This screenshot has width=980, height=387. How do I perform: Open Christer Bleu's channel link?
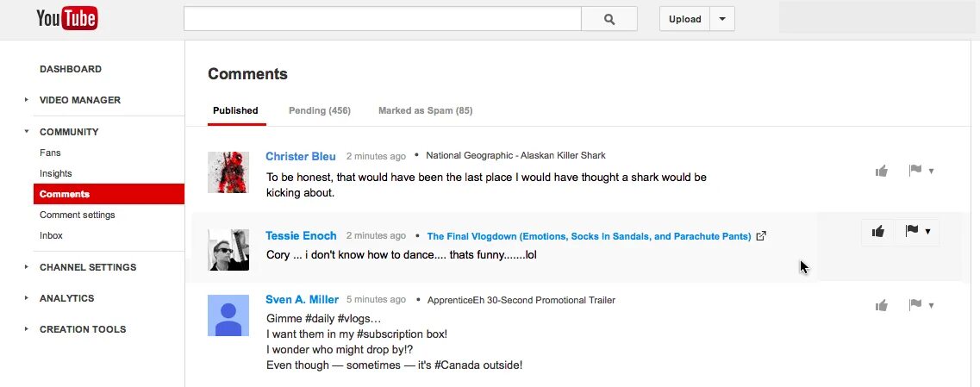(300, 156)
